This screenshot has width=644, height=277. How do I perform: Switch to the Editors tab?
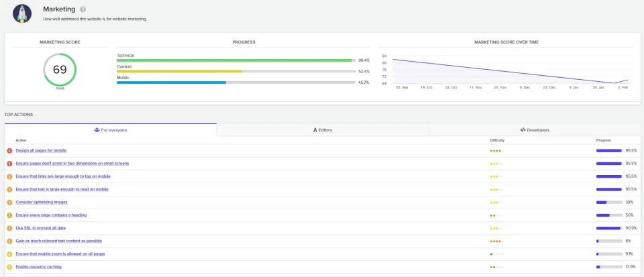(323, 129)
